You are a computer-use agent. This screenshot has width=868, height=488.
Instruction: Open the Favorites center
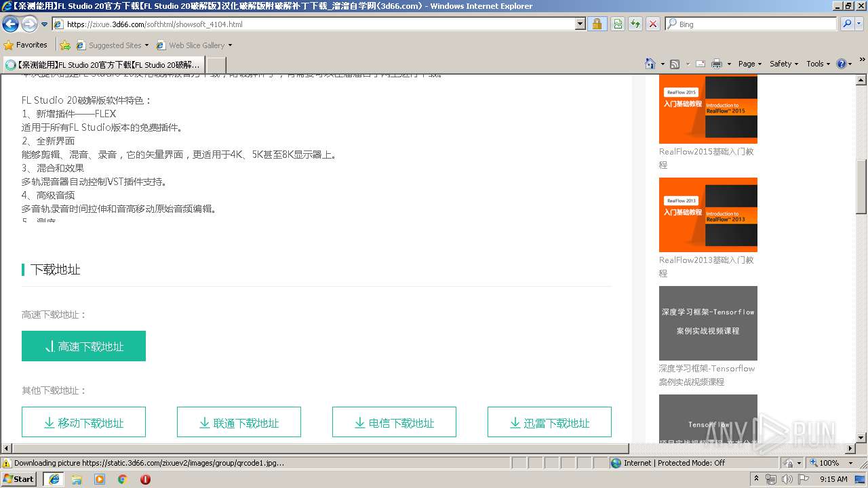click(25, 45)
